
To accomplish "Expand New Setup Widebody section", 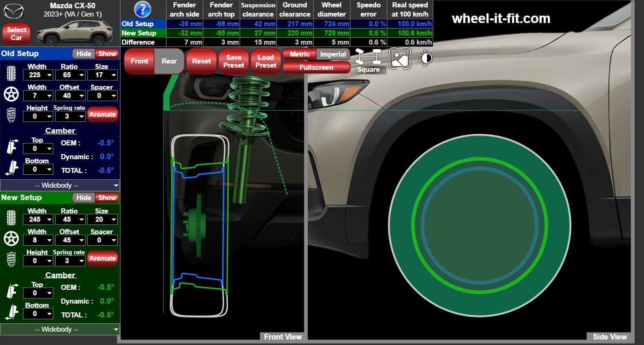I will click(60, 329).
